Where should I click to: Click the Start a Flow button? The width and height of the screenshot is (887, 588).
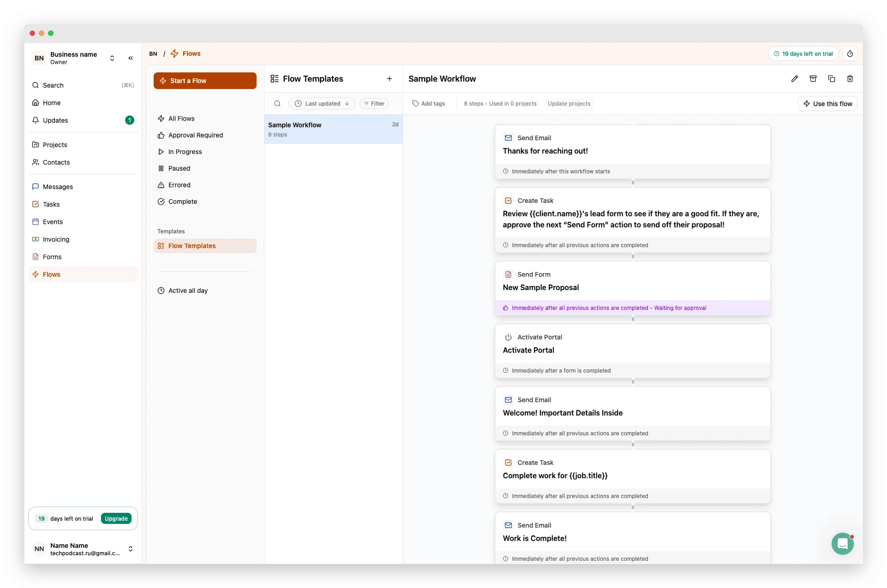[x=205, y=81]
